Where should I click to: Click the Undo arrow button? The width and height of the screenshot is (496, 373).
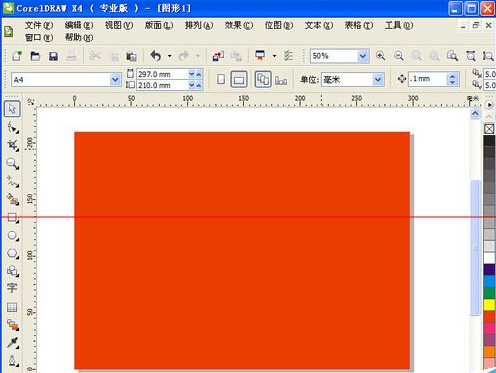[x=156, y=56]
